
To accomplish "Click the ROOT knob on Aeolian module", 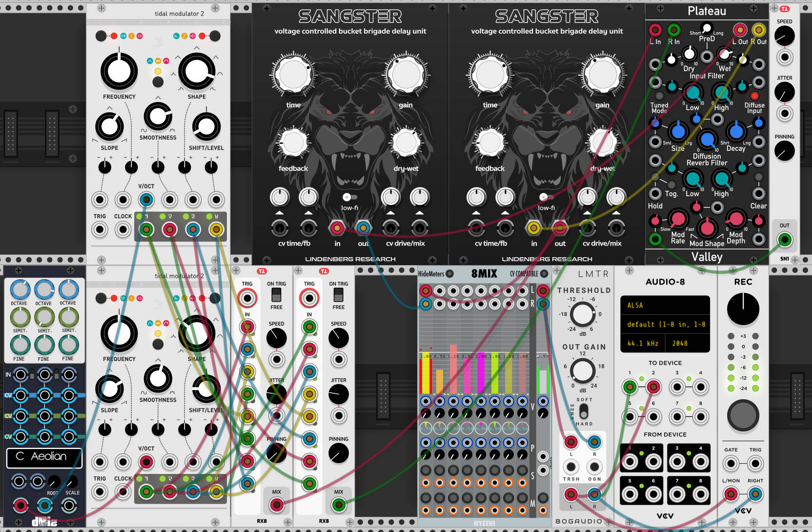I will click(54, 482).
